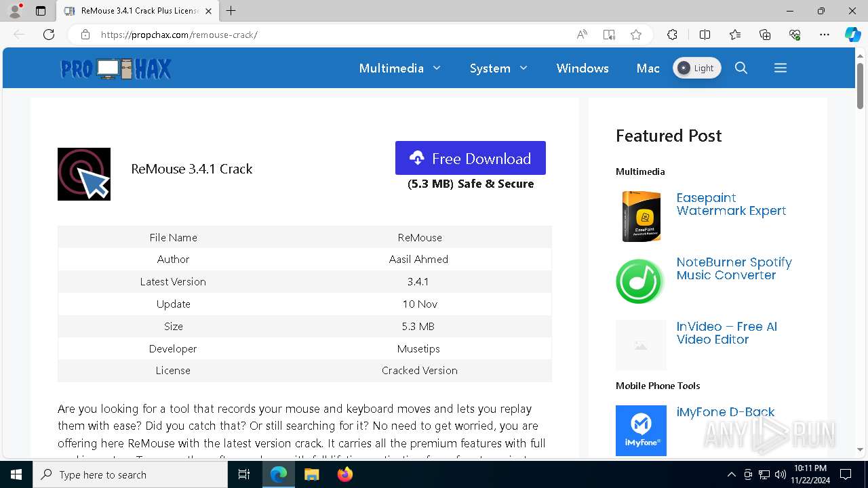Click NoteBurner green music icon

coord(639,281)
